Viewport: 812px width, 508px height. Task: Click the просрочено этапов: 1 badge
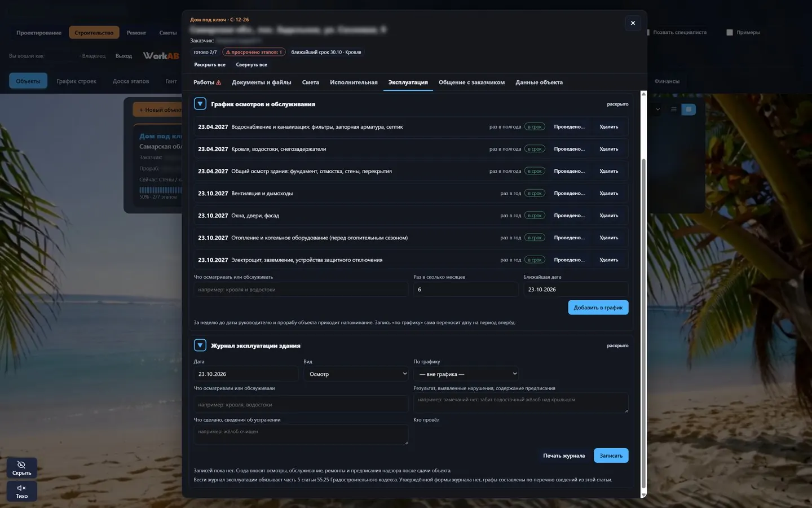tap(254, 52)
